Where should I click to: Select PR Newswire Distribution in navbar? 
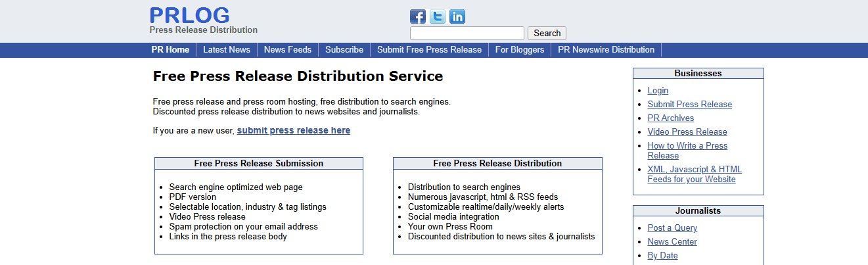[x=606, y=50]
